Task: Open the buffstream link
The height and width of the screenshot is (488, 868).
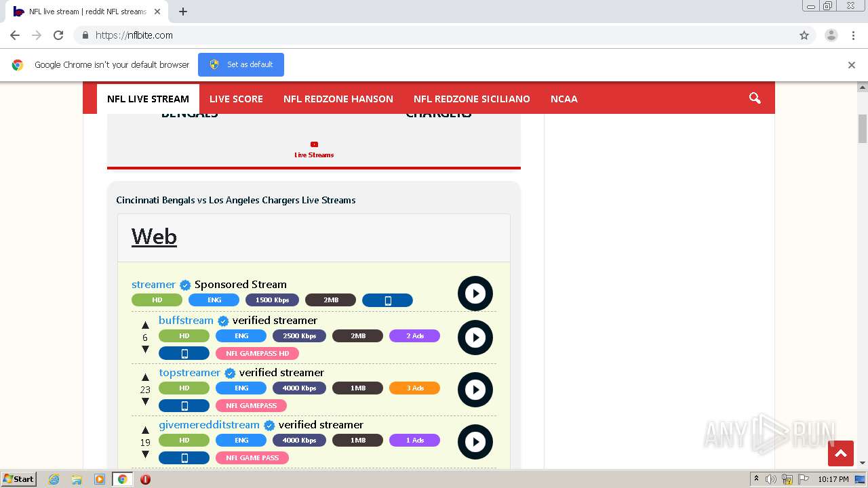Action: pos(186,321)
